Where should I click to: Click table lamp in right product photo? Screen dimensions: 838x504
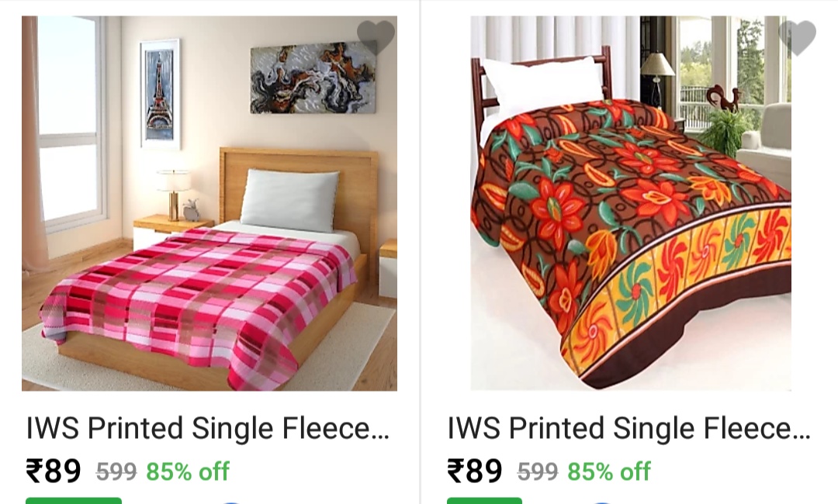(x=657, y=79)
